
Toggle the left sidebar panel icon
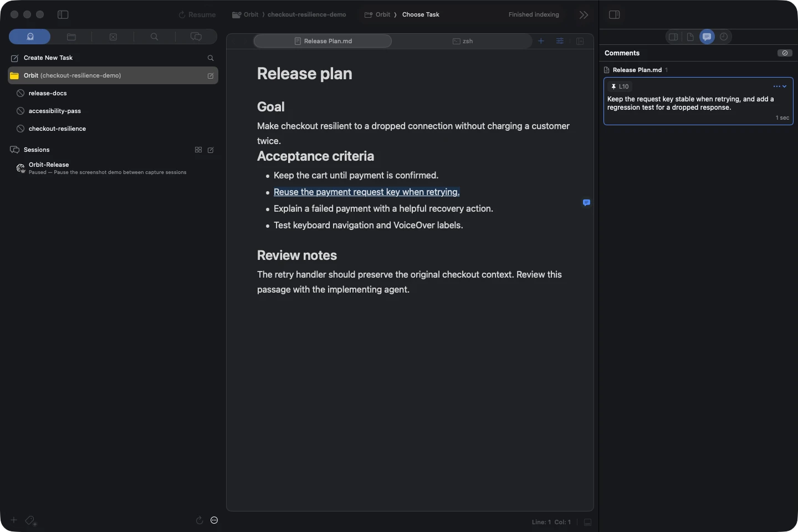tap(63, 14)
